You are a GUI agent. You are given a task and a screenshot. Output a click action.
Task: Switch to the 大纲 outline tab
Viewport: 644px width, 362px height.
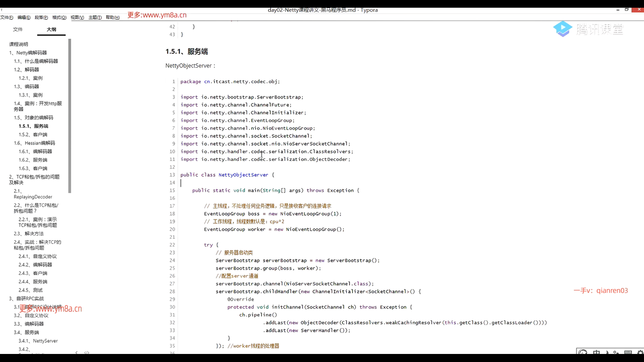51,29
